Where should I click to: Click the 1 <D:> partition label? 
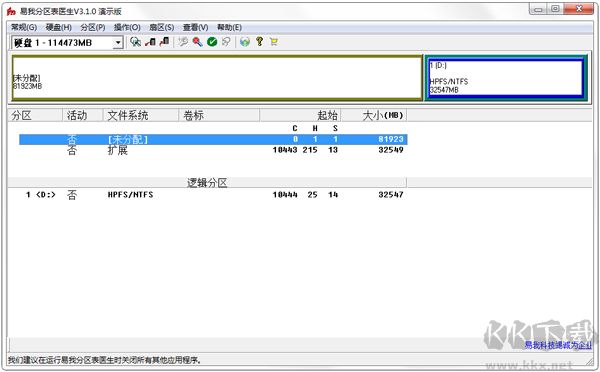click(41, 195)
